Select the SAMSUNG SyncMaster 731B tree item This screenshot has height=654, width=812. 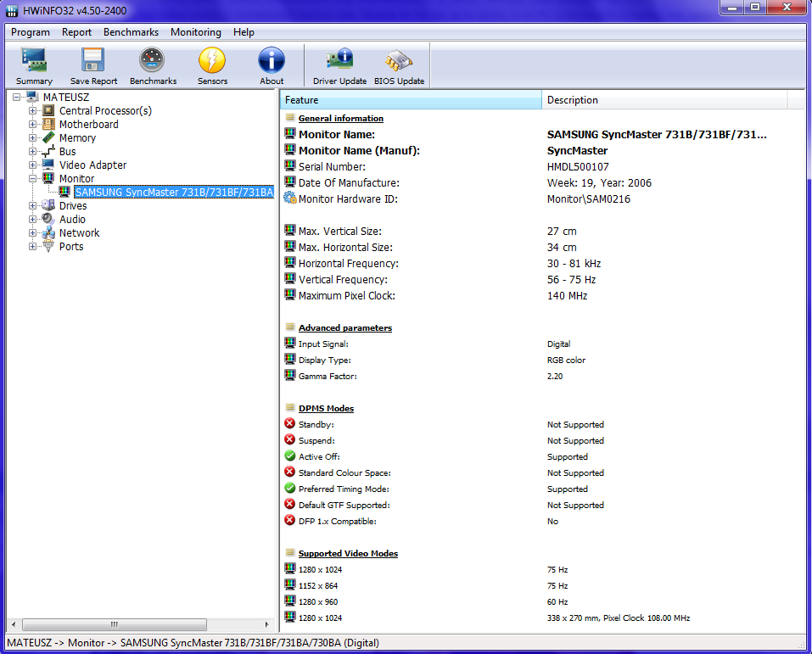pos(173,192)
